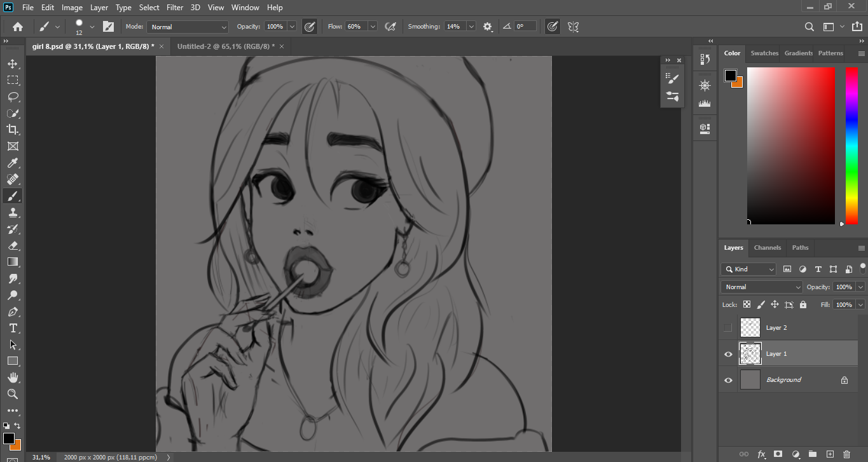Select the Gradient tool
Viewport: 868px width, 462px height.
point(12,262)
